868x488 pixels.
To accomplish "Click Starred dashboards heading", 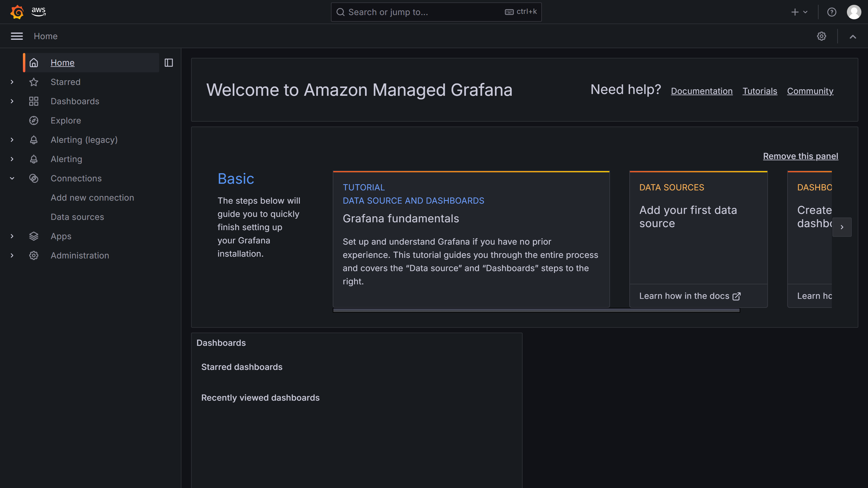I will [242, 367].
